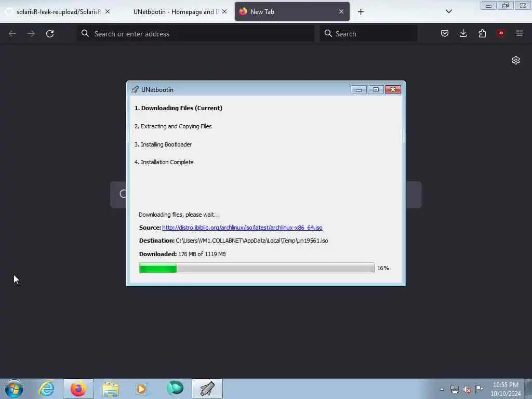Select the UNetbootin taskbar button
Image resolution: width=532 pixels, height=399 pixels.
point(207,389)
